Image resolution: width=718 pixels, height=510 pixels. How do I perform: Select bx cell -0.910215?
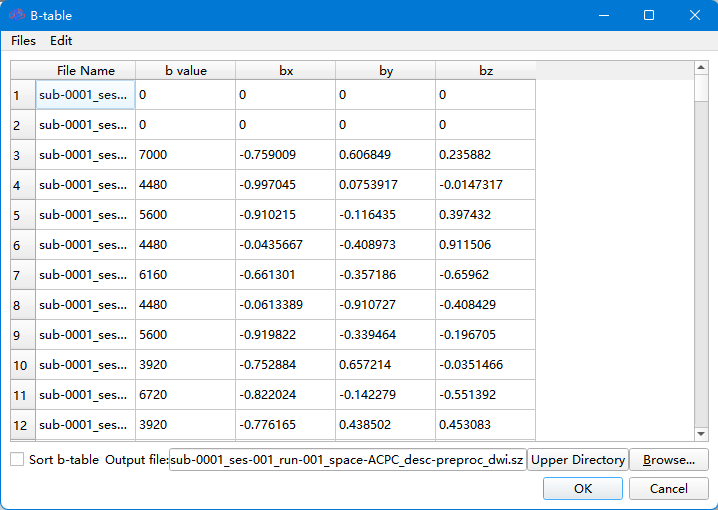[286, 215]
